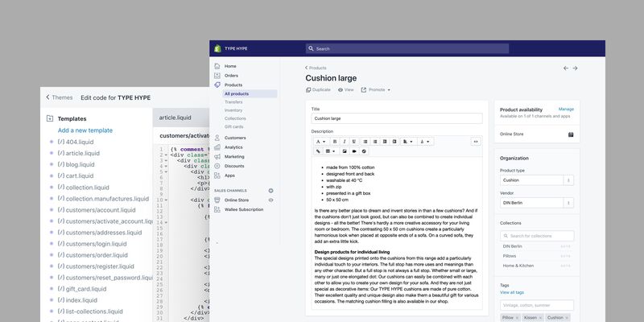Click Manage product availability link
Screen dimensions: 644x322
pyautogui.click(x=566, y=109)
